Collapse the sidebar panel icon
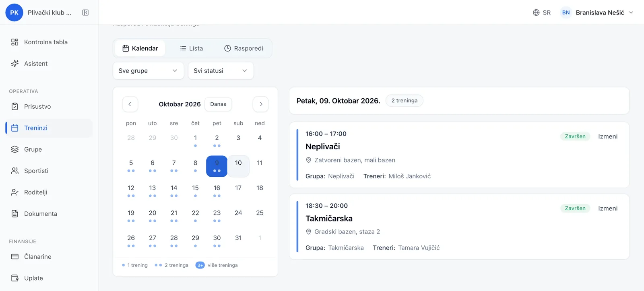 point(85,12)
